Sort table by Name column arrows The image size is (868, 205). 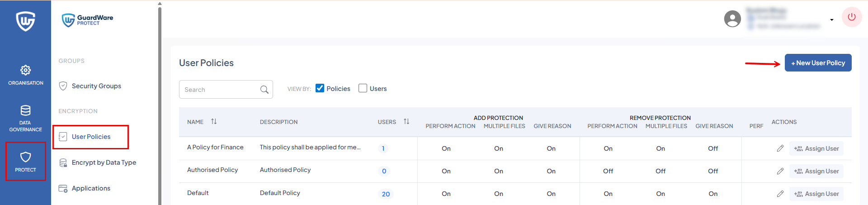click(x=214, y=122)
